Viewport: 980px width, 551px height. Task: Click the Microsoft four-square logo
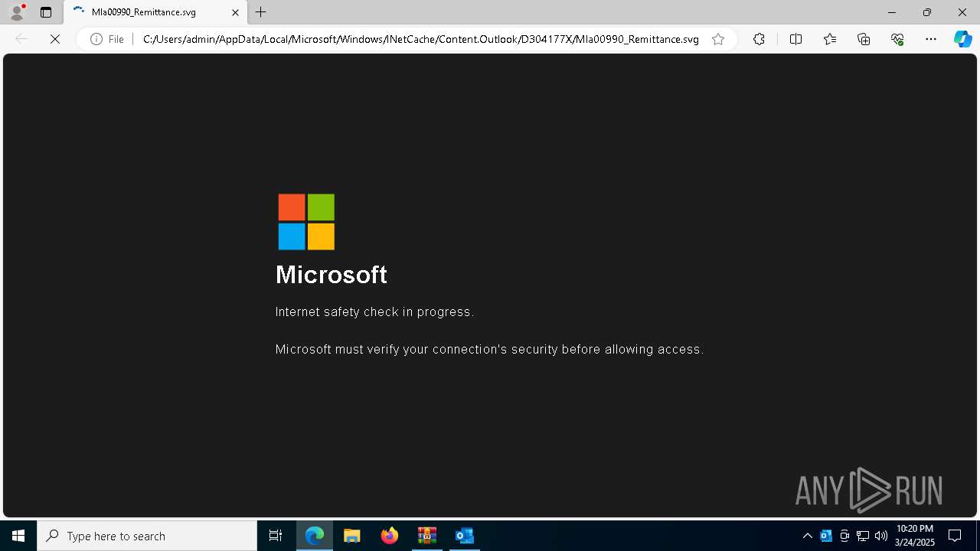coord(306,222)
